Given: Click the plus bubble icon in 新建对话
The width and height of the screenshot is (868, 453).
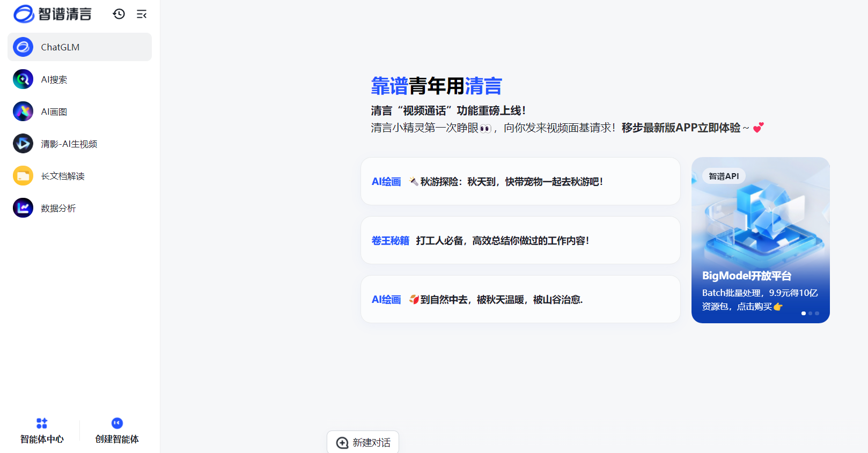Looking at the screenshot, I should coord(342,443).
